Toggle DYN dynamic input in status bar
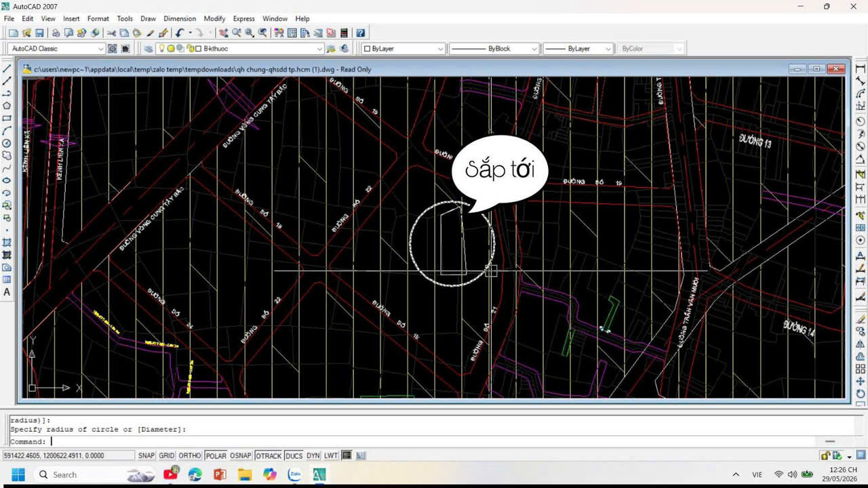This screenshot has height=488, width=868. pyautogui.click(x=313, y=455)
